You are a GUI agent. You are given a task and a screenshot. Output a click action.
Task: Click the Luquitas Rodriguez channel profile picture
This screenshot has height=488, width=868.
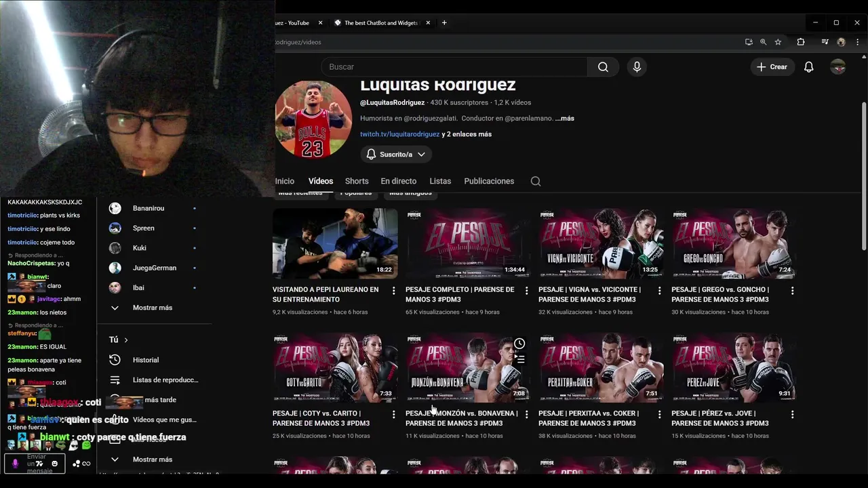(x=313, y=119)
